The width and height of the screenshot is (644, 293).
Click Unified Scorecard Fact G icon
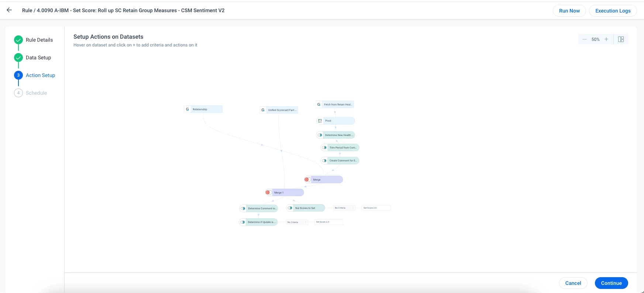coord(263,110)
